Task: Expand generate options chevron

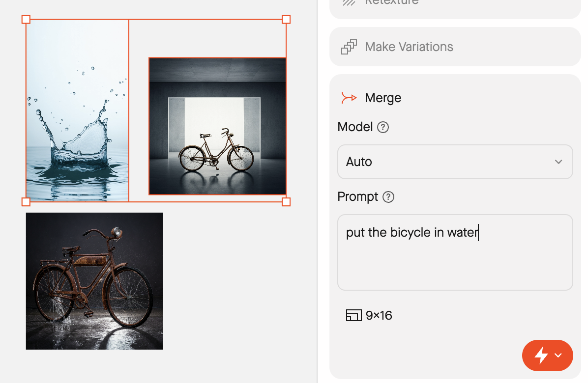Action: click(559, 356)
